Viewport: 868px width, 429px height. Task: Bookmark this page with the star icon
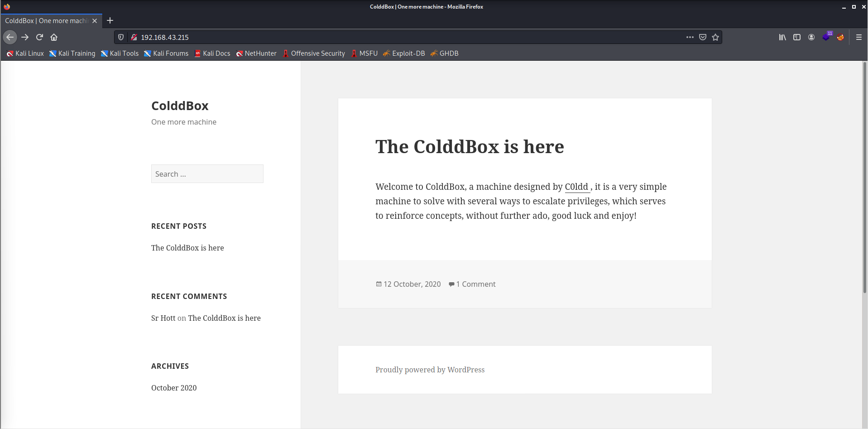(715, 37)
